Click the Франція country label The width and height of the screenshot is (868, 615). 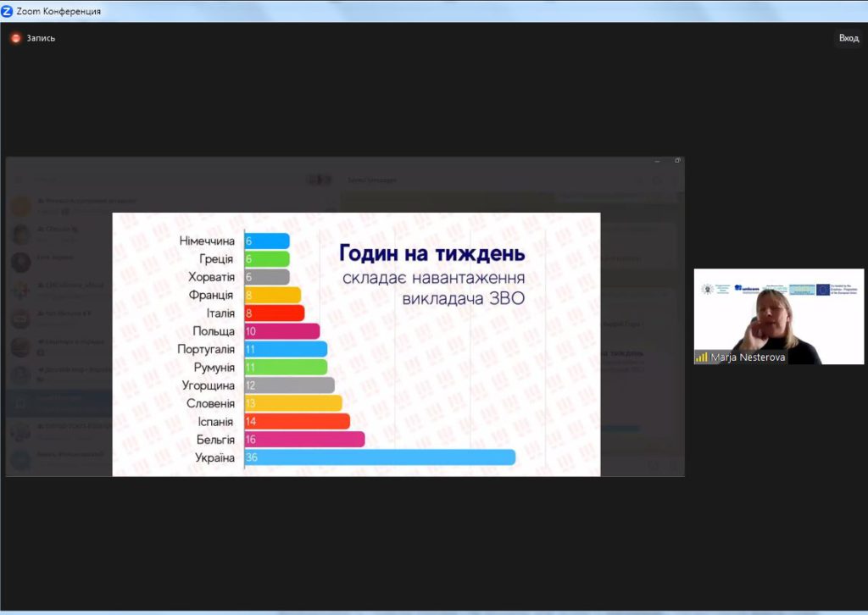(211, 295)
